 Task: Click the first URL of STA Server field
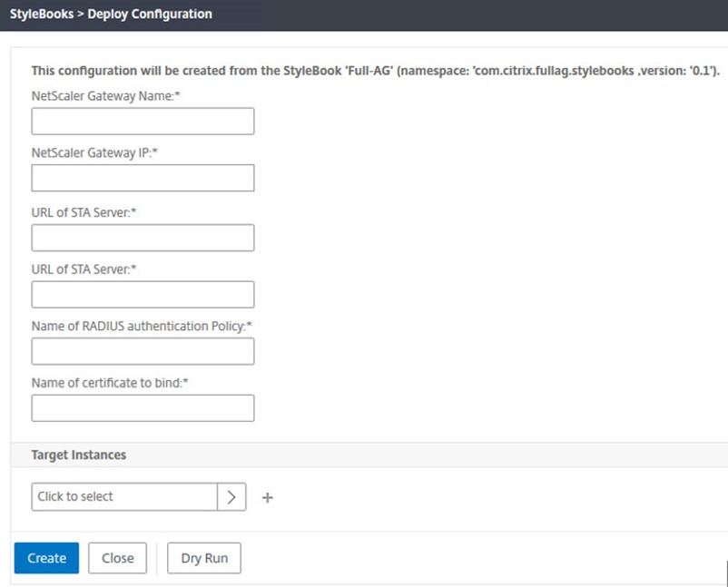(x=143, y=238)
